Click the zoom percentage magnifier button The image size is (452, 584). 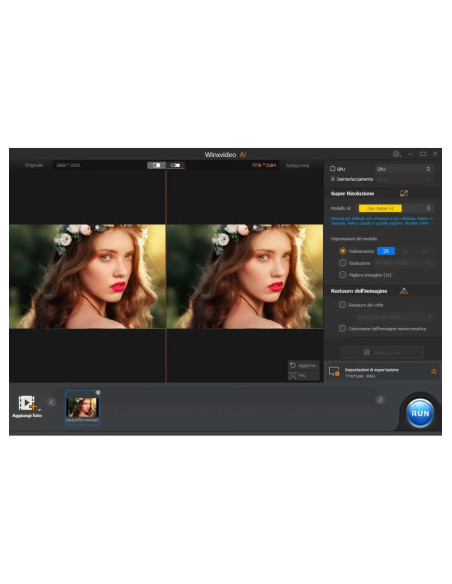tap(303, 375)
